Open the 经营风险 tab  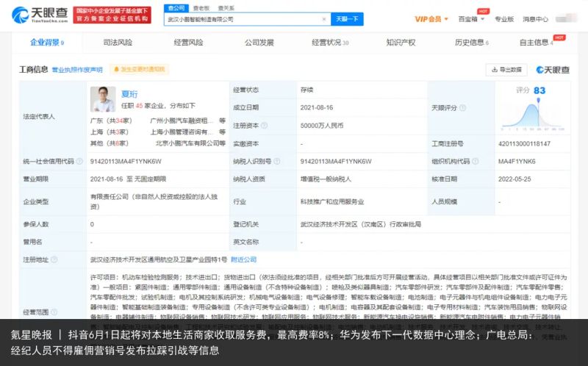click(188, 43)
